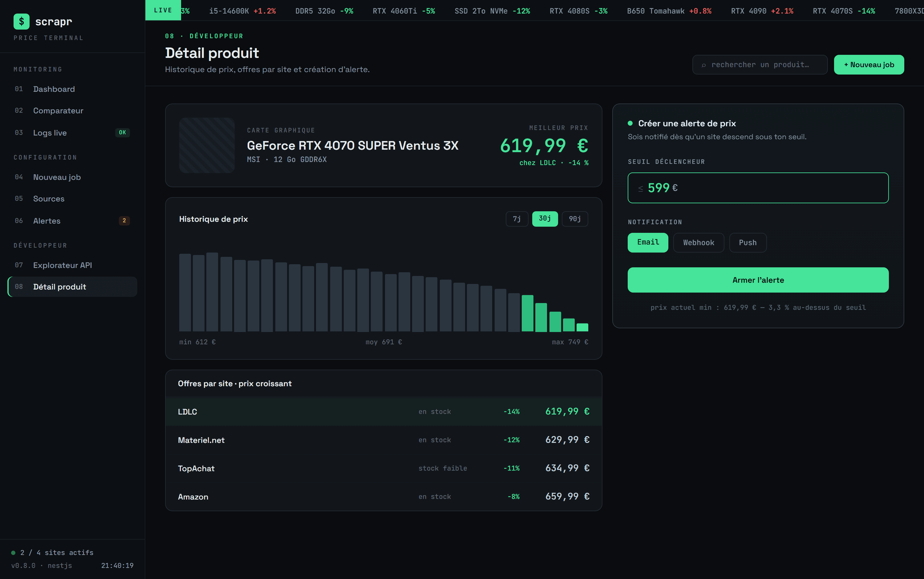Image resolution: width=924 pixels, height=579 pixels.
Task: Switch price history to 7j
Action: [x=517, y=219]
